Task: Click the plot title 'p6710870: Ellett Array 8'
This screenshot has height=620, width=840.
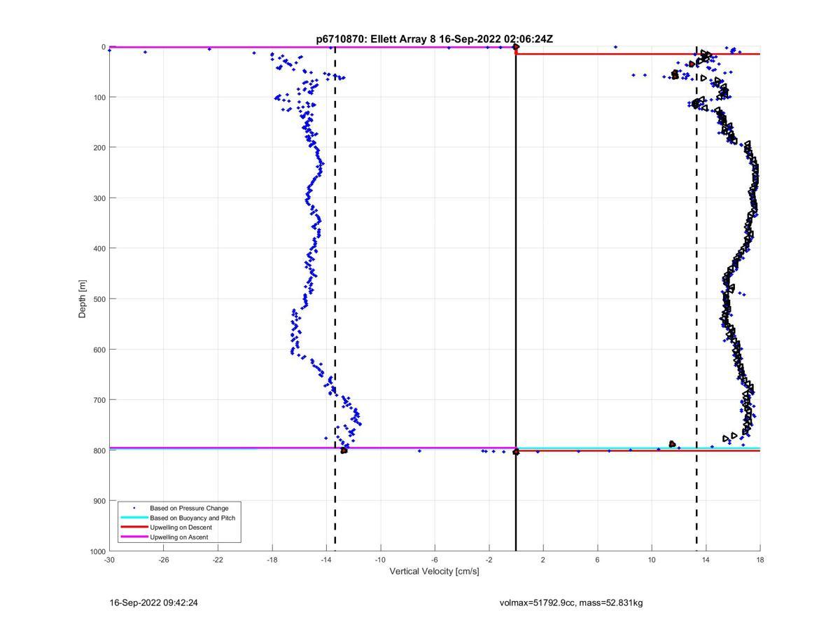Action: 376,39
